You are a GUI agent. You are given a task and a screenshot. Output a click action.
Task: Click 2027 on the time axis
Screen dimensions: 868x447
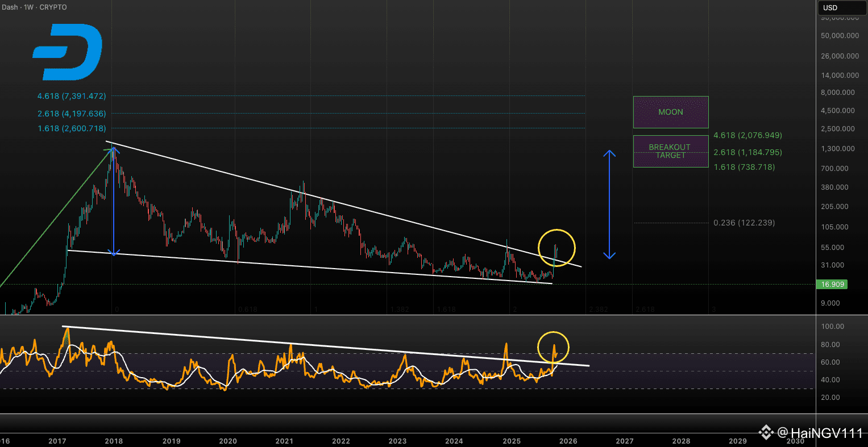point(625,441)
